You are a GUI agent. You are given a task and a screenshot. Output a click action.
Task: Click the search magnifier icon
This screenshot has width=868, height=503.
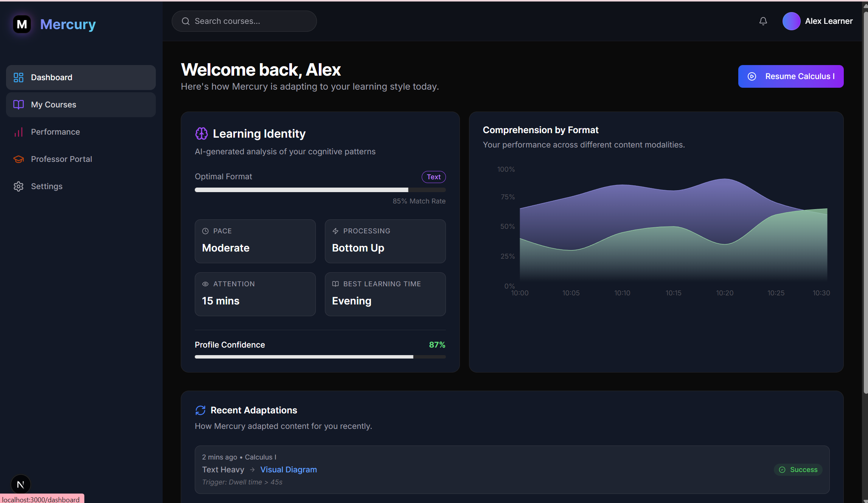pyautogui.click(x=185, y=21)
